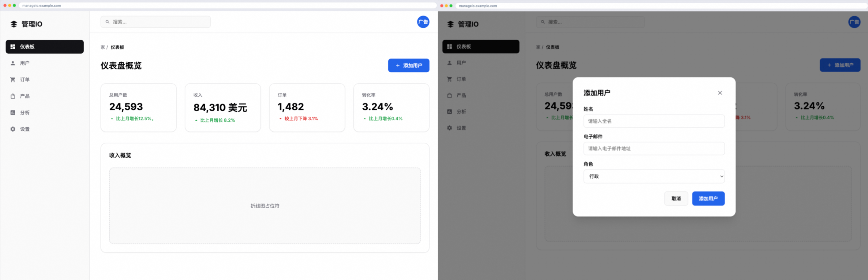Click the 收入概览 heading in left window
This screenshot has width=868, height=280.
tap(120, 155)
